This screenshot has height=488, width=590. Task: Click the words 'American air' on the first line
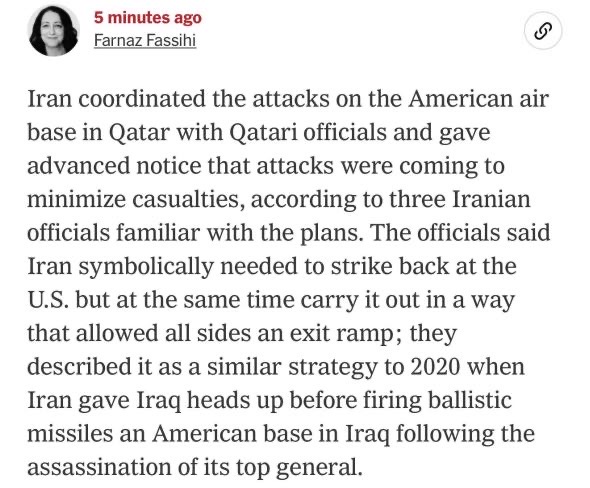[479, 99]
